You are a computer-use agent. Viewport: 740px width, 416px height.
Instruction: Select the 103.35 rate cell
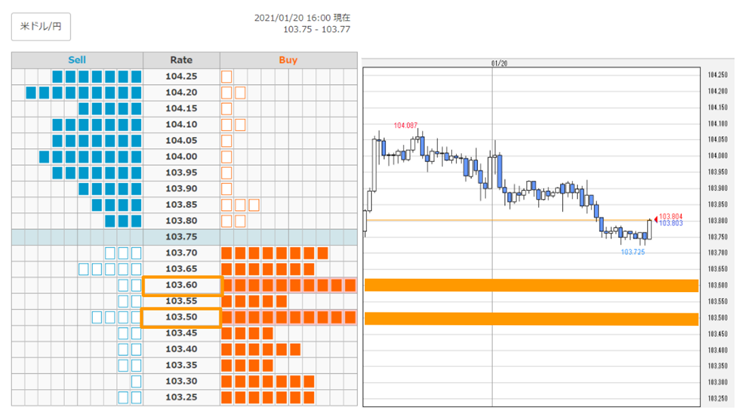click(x=181, y=365)
